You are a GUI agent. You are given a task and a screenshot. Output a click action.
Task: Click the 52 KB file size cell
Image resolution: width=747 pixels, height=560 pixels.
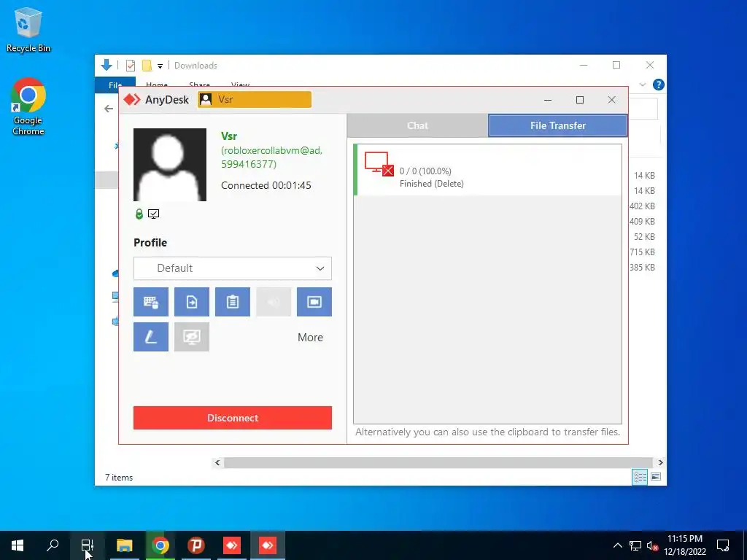[x=644, y=237]
